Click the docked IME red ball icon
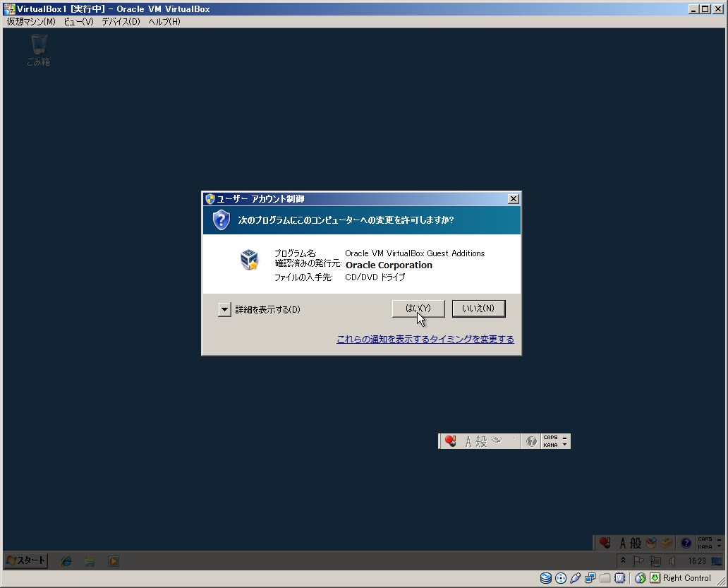Image resolution: width=728 pixels, height=588 pixels. point(605,543)
